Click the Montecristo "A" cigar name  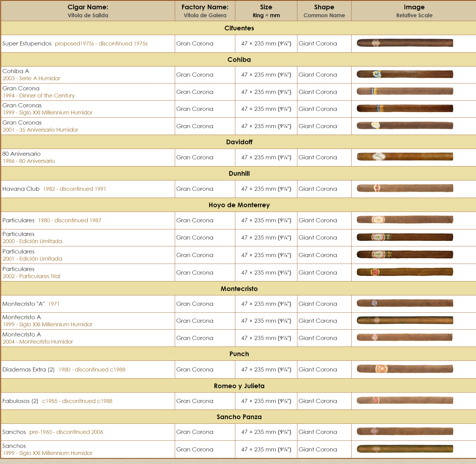(24, 304)
